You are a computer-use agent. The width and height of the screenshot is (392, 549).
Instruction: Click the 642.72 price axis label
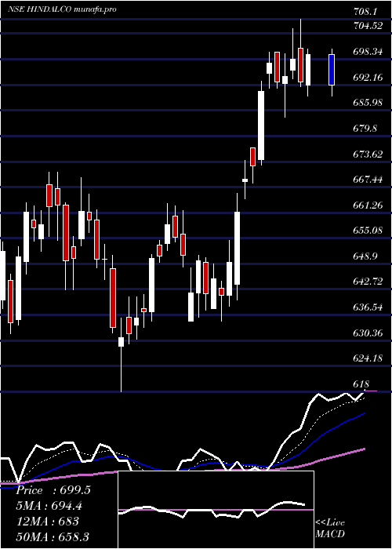coord(368,282)
